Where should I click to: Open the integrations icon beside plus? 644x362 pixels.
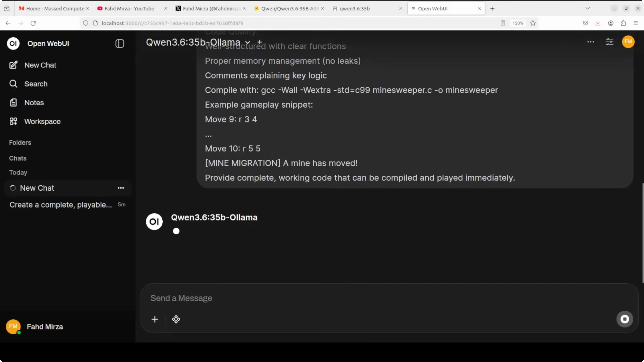(176, 319)
